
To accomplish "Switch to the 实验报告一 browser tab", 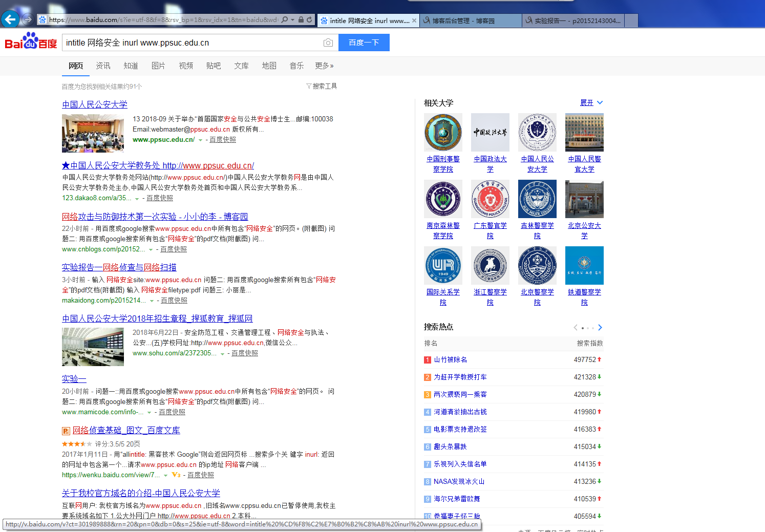I will click(x=573, y=20).
